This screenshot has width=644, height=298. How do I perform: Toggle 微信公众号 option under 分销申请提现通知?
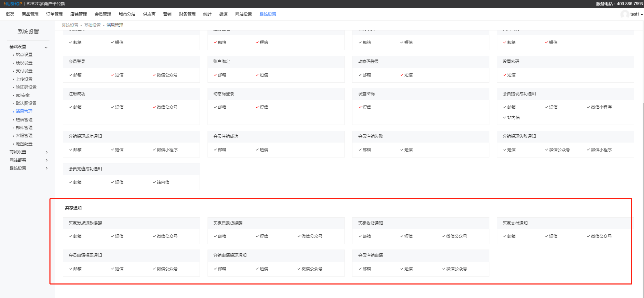(310, 269)
